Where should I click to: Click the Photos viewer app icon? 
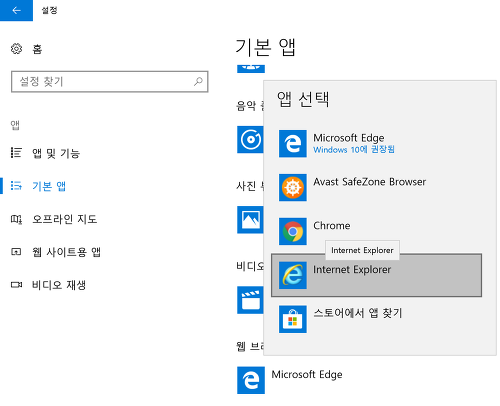coord(250,220)
